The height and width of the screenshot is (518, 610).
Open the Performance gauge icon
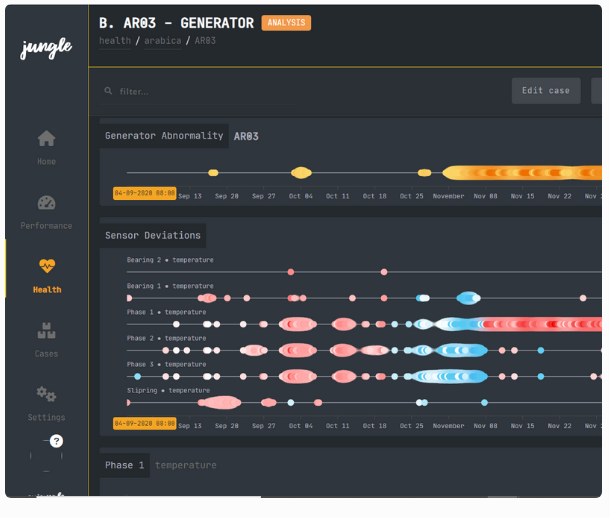coord(46,203)
